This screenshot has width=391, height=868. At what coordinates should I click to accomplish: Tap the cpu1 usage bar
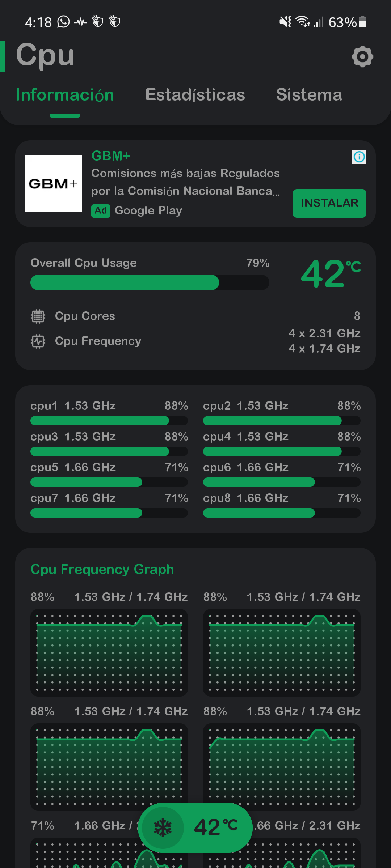tap(109, 421)
